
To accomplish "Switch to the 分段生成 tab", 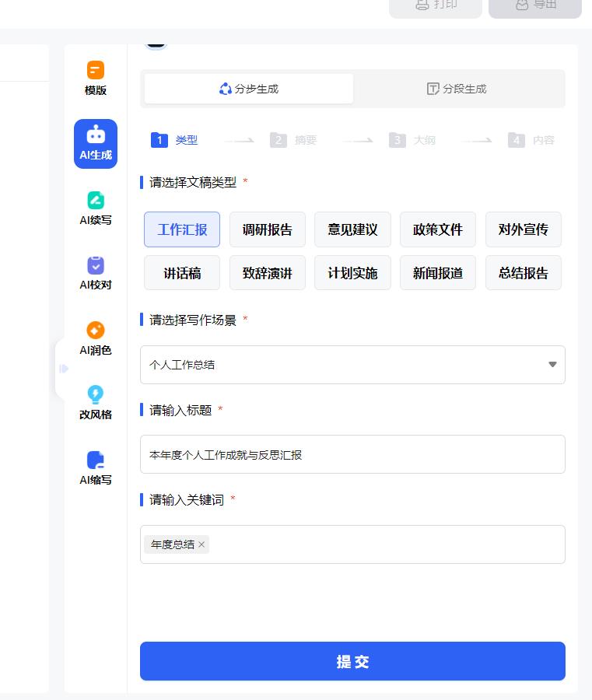I will (x=457, y=89).
